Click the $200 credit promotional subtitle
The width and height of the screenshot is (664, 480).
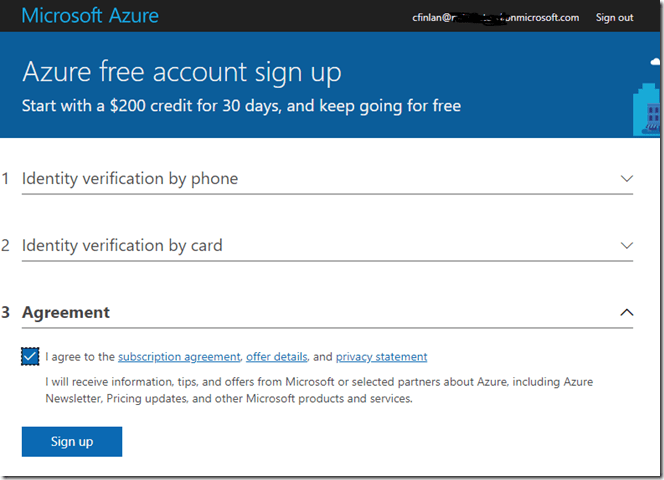241,104
